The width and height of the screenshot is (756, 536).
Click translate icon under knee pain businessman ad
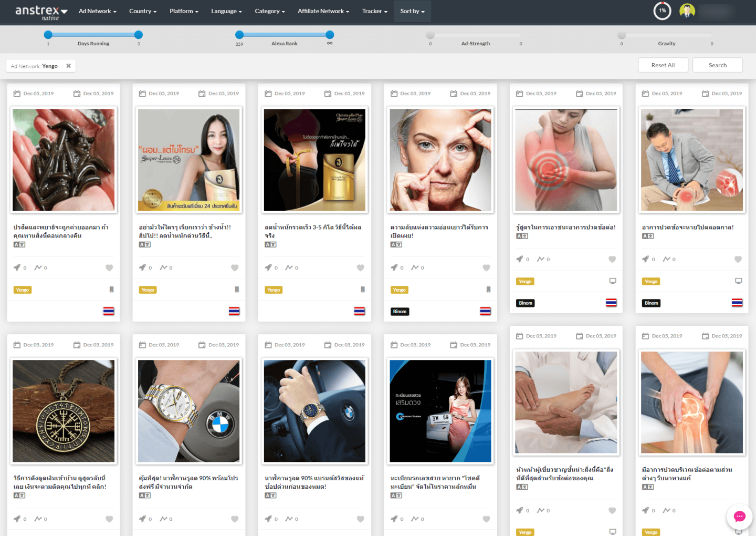tap(648, 236)
